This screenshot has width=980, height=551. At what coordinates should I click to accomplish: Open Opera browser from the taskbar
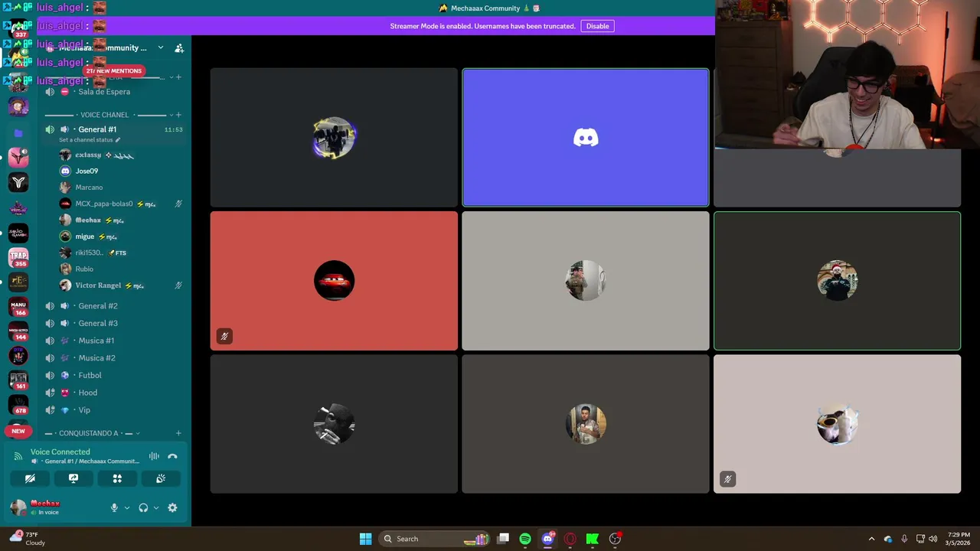[x=570, y=539]
